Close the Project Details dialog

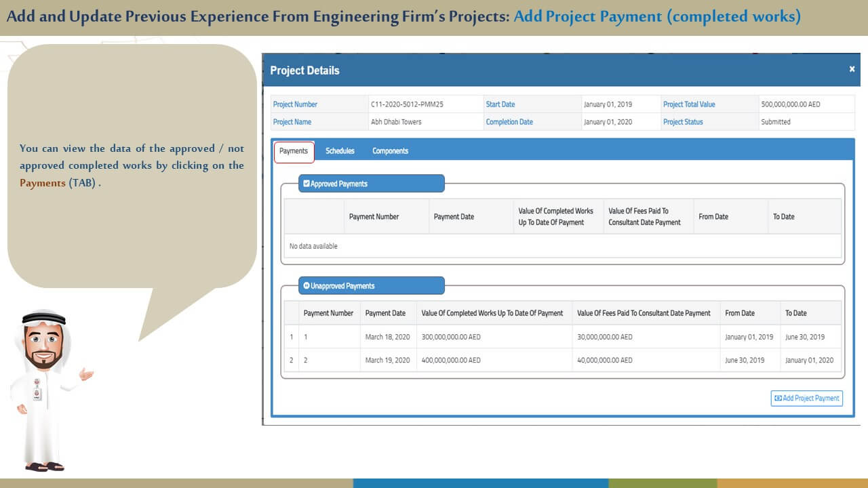[x=852, y=69]
